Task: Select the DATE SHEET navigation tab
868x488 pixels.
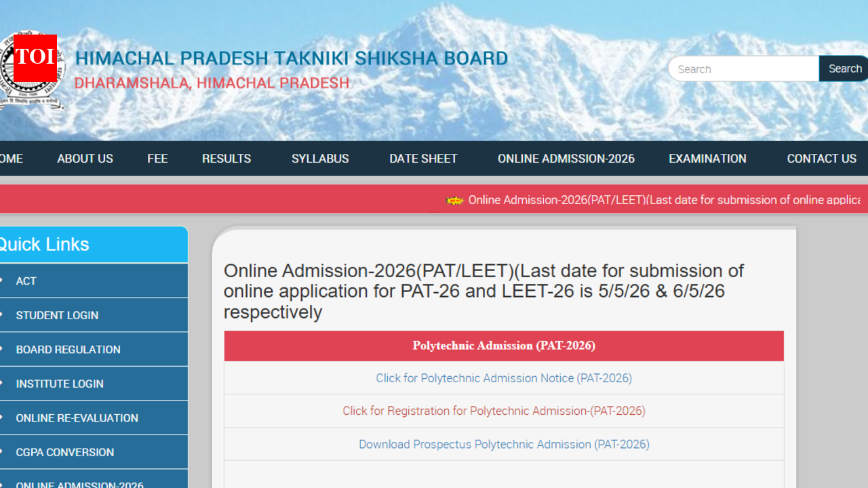Action: point(423,159)
